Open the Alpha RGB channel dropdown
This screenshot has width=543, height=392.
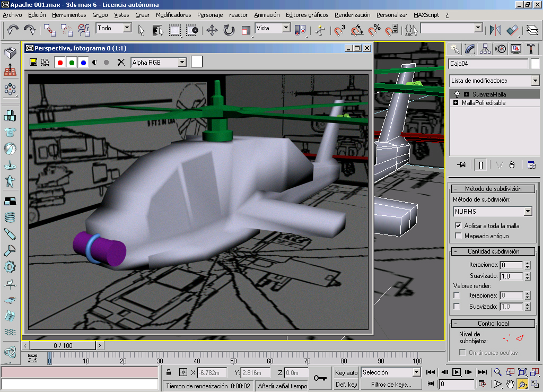(x=182, y=63)
